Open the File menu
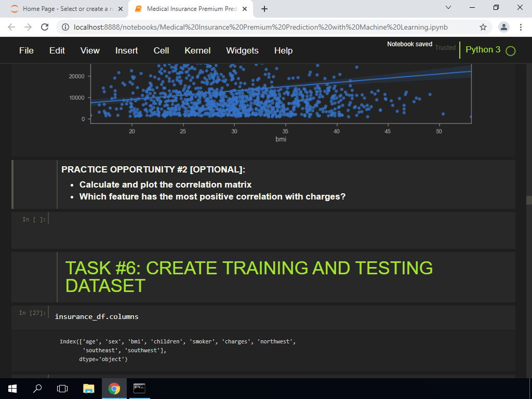The image size is (532, 399). coord(26,50)
